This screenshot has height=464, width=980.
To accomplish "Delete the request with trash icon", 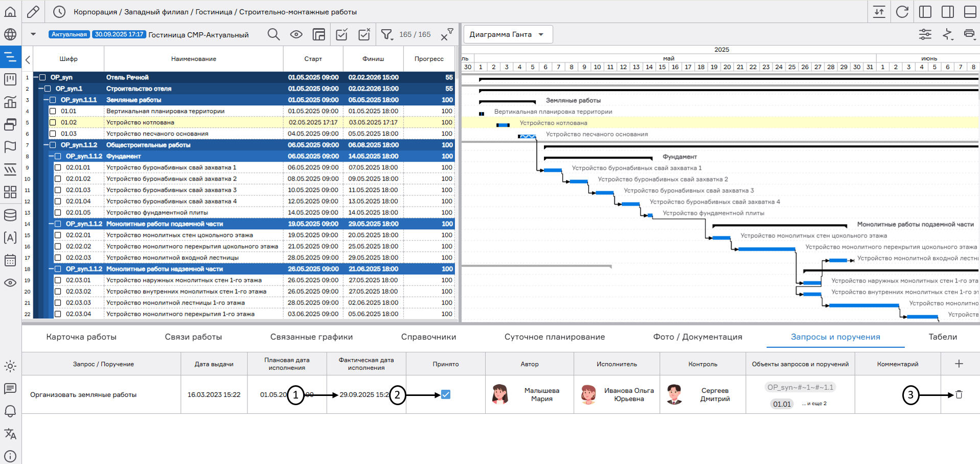I will coord(959,394).
